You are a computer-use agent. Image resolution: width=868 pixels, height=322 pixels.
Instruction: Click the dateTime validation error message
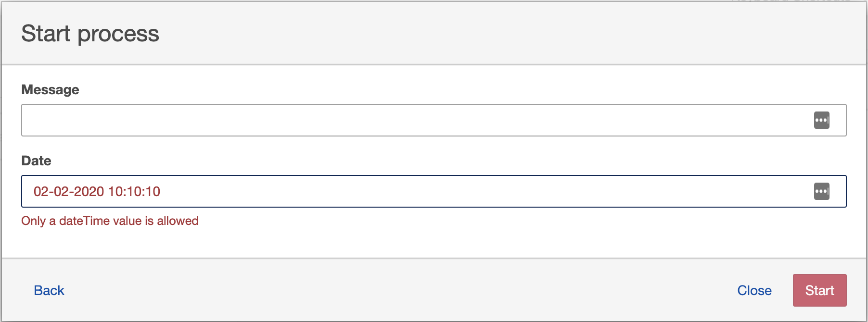110,221
